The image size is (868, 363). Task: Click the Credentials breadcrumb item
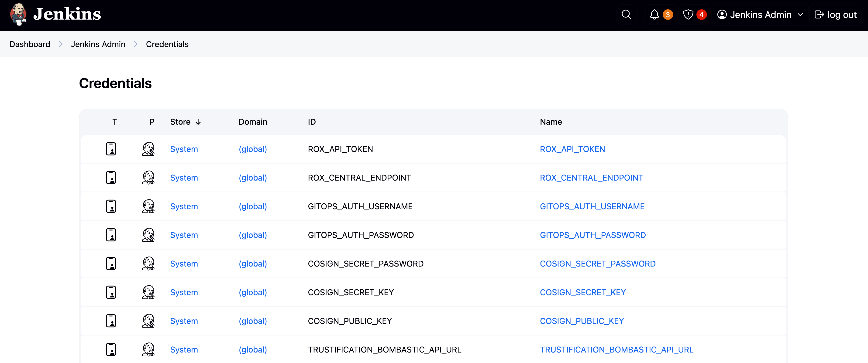(x=167, y=44)
